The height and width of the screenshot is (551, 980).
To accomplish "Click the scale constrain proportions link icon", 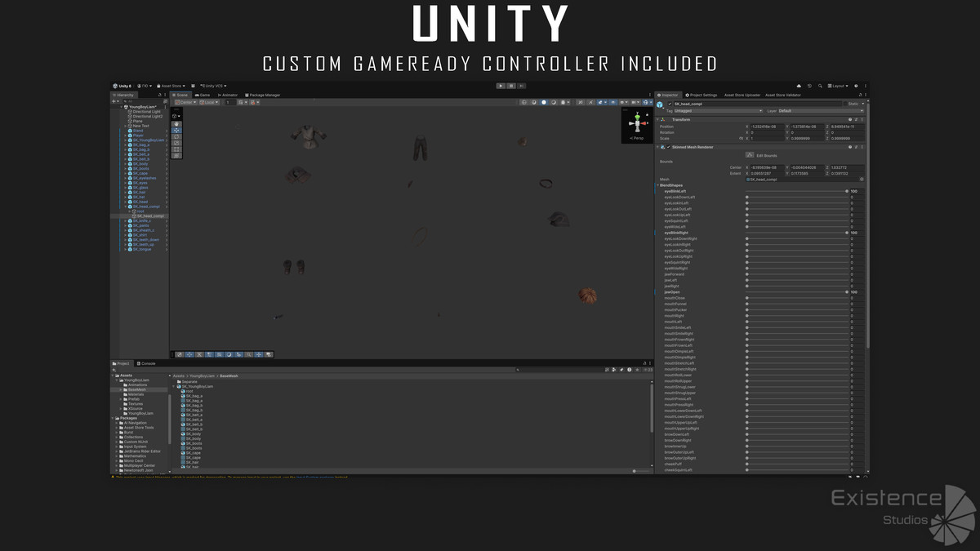I will (x=742, y=138).
